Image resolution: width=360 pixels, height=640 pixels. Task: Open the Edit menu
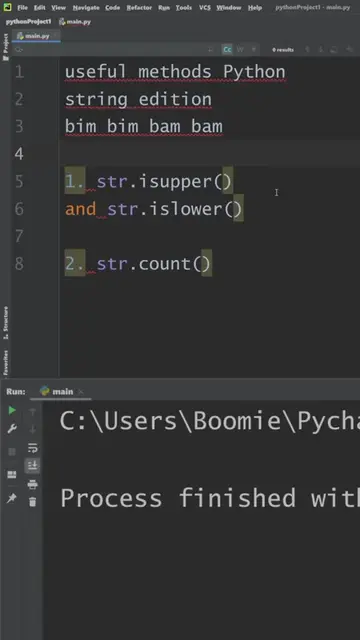40,8
